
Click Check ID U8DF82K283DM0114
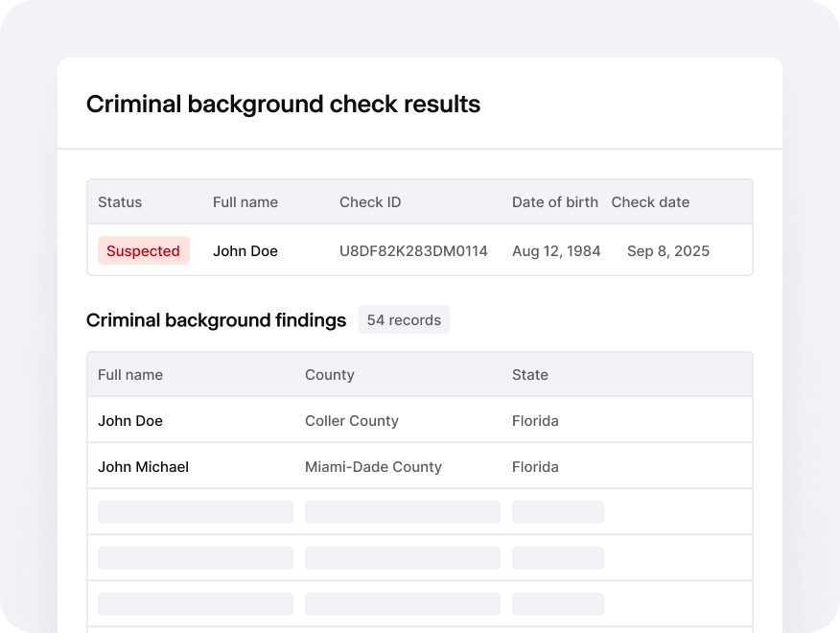click(x=413, y=250)
